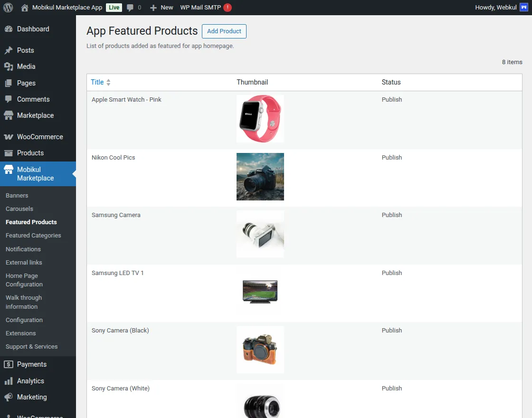This screenshot has width=532, height=418.
Task: Click the Payments sidebar icon
Action: (x=9, y=364)
